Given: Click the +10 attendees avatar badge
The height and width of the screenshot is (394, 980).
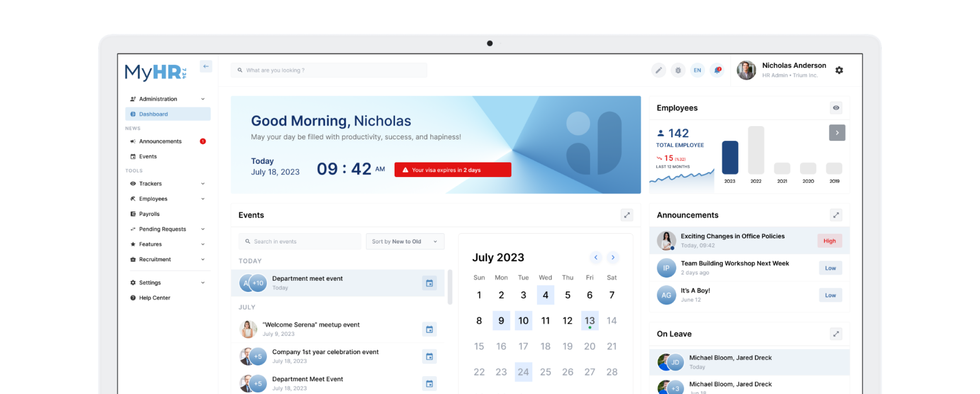Looking at the screenshot, I should (x=258, y=283).
